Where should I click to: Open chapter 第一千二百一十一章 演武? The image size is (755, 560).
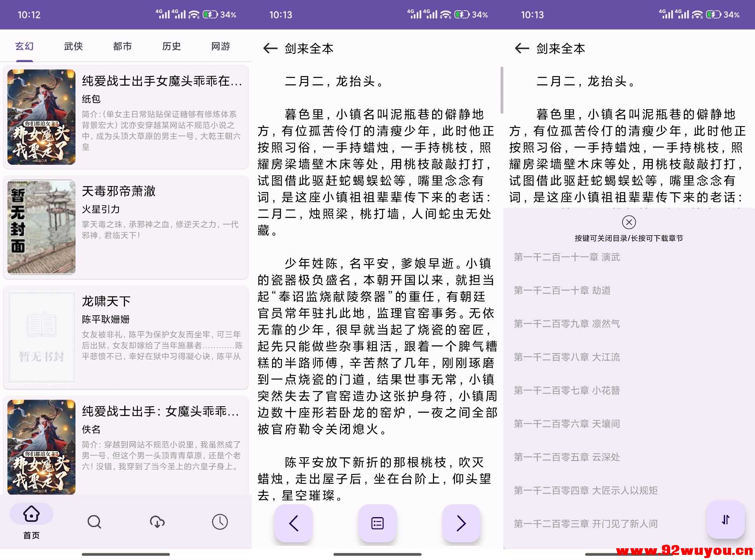point(568,257)
